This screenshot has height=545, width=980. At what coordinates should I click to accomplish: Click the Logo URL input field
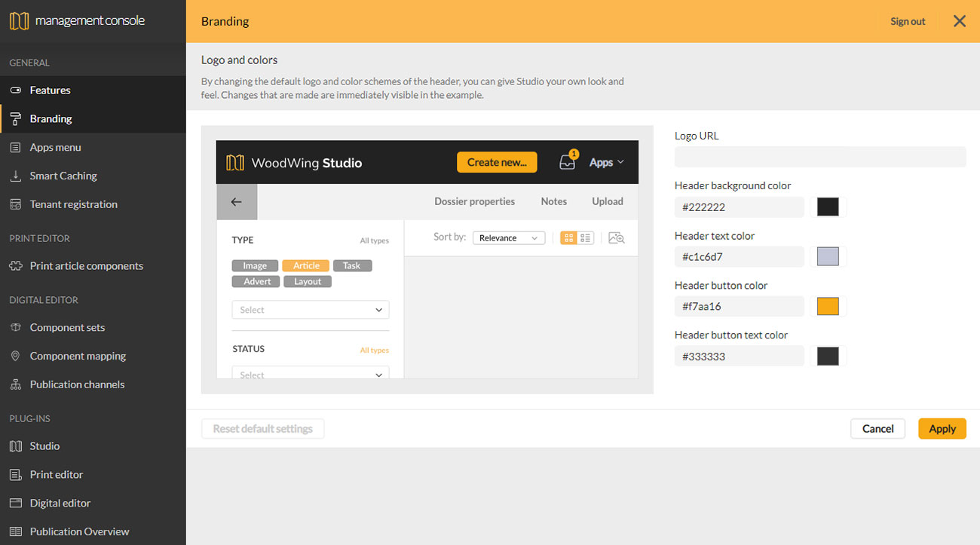coord(820,157)
